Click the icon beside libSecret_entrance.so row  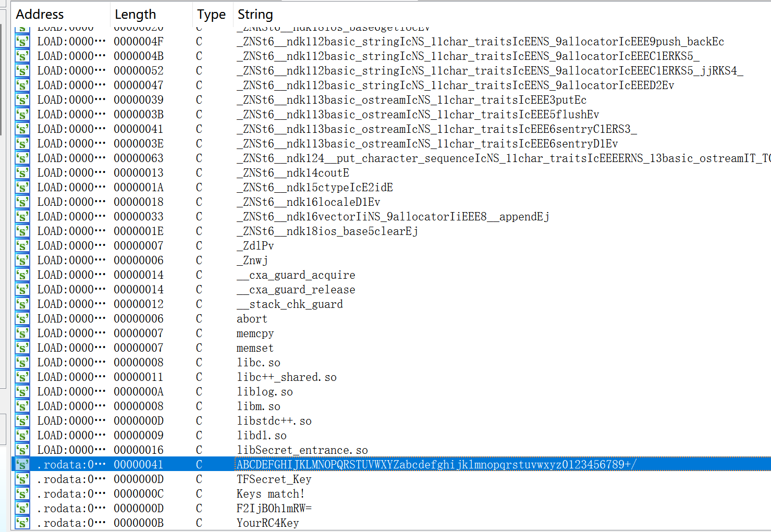(22, 450)
